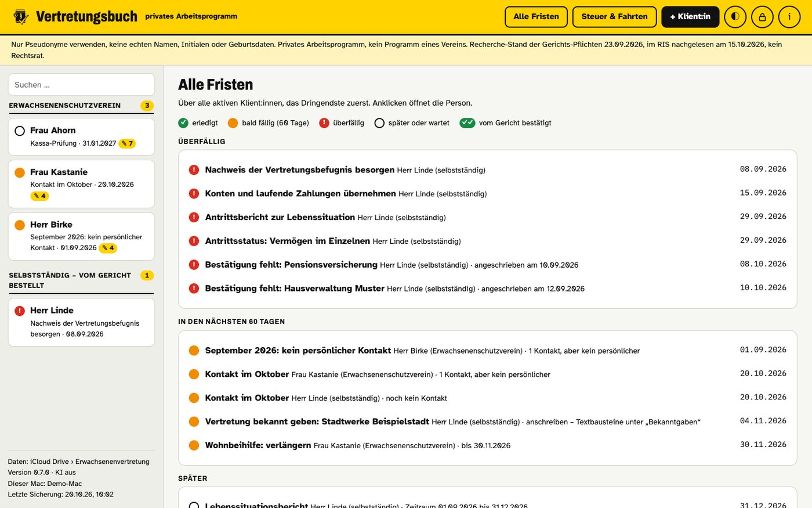The height and width of the screenshot is (508, 812).
Task: Click the notes badge on Frau Ahorn's card
Action: (x=127, y=143)
